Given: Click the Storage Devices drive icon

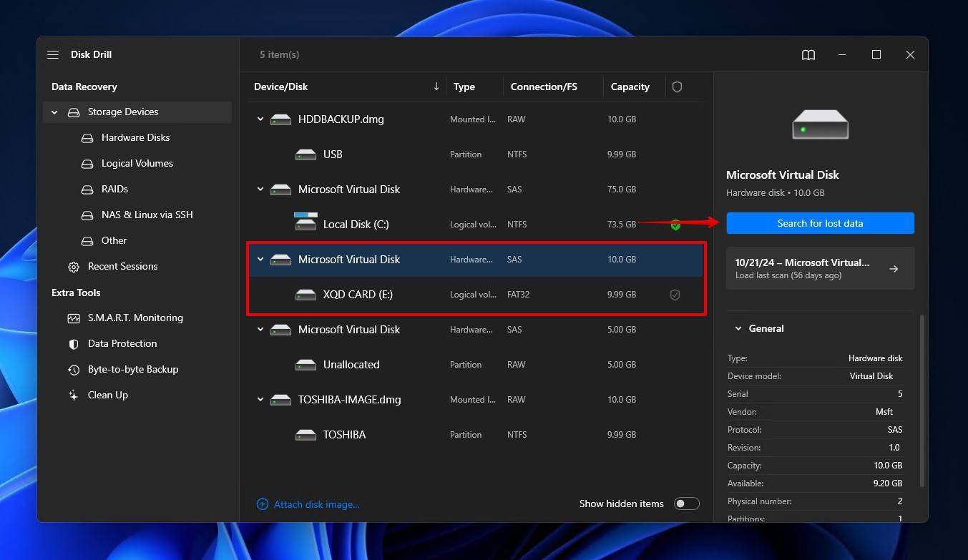Looking at the screenshot, I should pyautogui.click(x=74, y=112).
